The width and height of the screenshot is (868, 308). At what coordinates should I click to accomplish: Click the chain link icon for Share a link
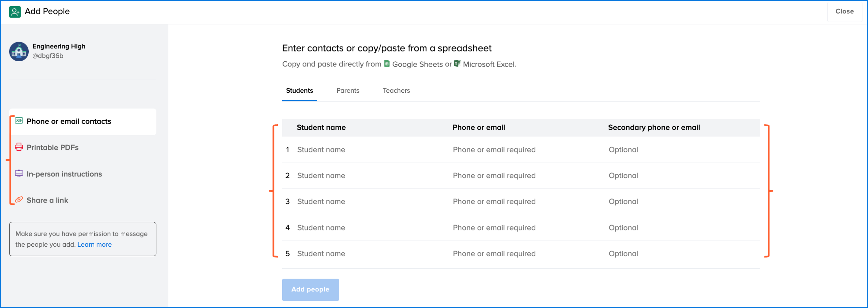(x=19, y=200)
